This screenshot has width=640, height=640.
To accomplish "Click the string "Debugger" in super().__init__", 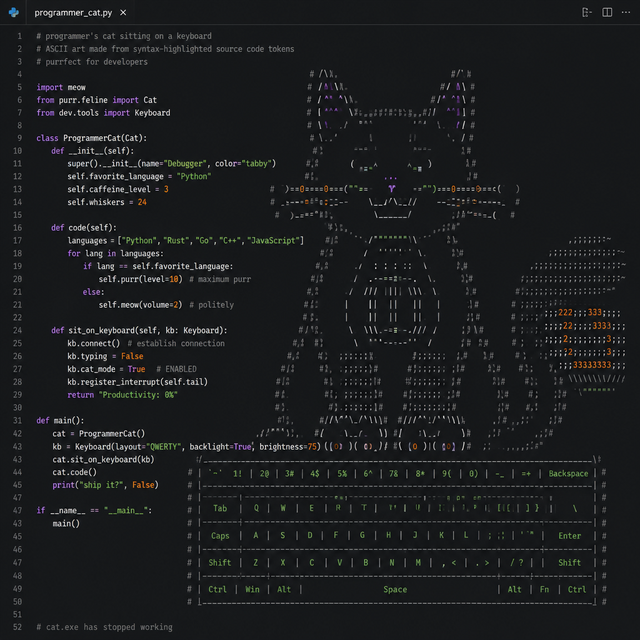I will coord(185,164).
